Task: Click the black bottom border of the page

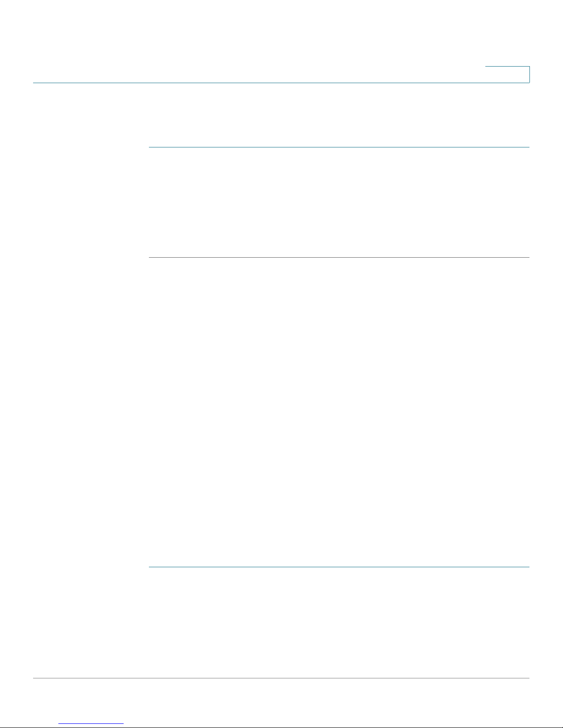Action: (x=281, y=727)
